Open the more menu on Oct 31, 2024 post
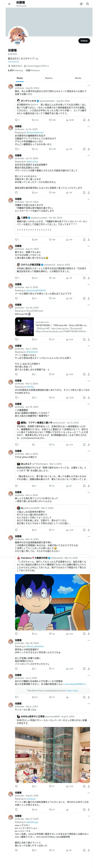This screenshot has height=868, width=98. tap(89, 199)
